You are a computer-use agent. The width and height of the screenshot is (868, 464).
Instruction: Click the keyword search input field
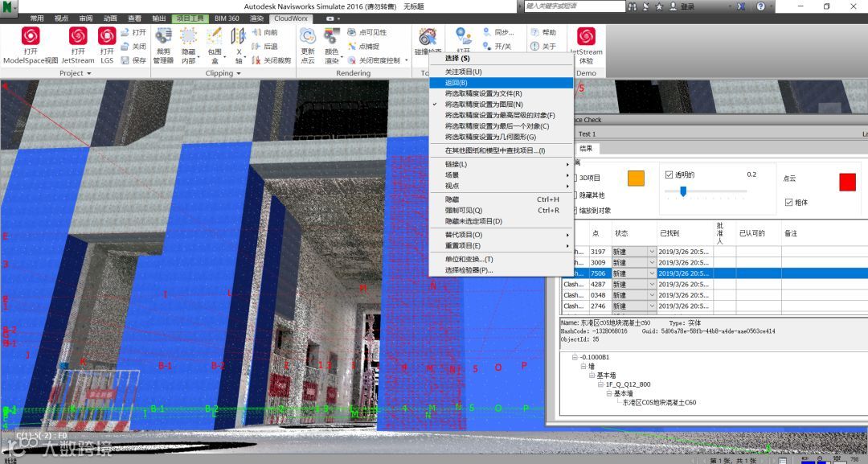[574, 6]
